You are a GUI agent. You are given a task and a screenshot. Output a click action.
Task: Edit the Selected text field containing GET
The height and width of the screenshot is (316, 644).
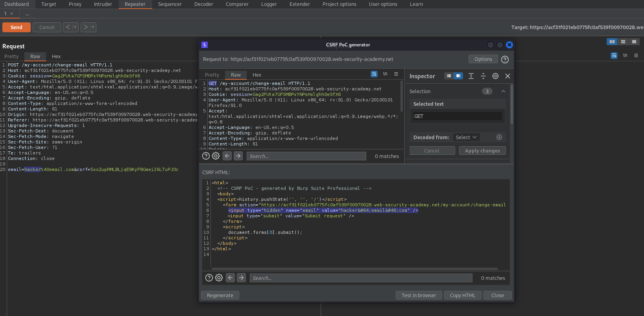(x=458, y=116)
